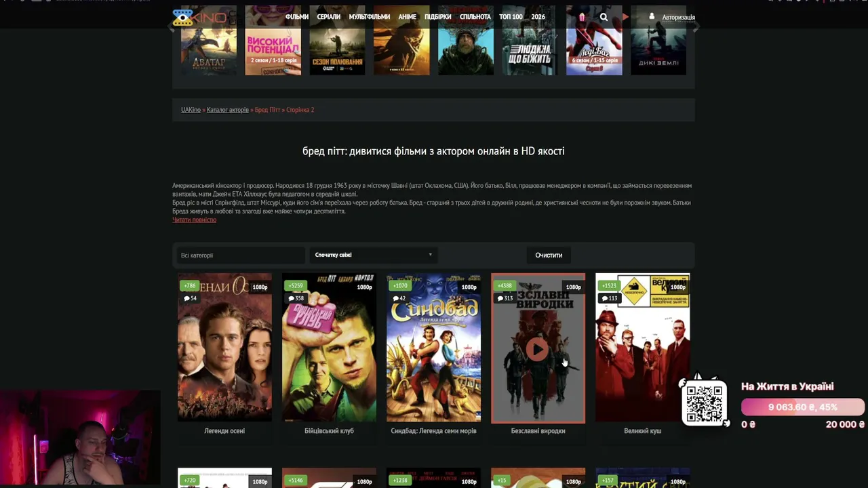Open site search via the magnifier icon
This screenshot has width=868, height=488.
(604, 17)
